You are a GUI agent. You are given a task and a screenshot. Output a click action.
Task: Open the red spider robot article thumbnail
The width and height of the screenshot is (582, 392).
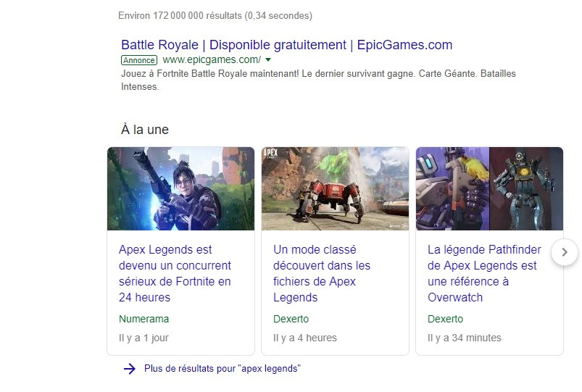coord(335,188)
